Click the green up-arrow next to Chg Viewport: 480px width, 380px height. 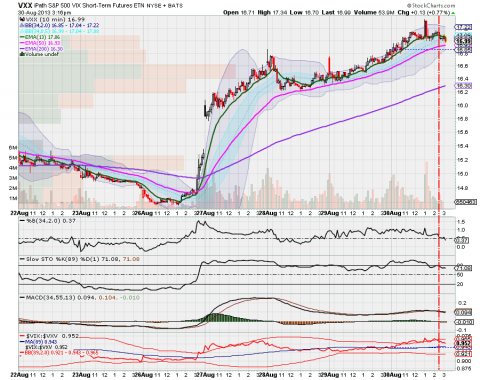click(453, 13)
